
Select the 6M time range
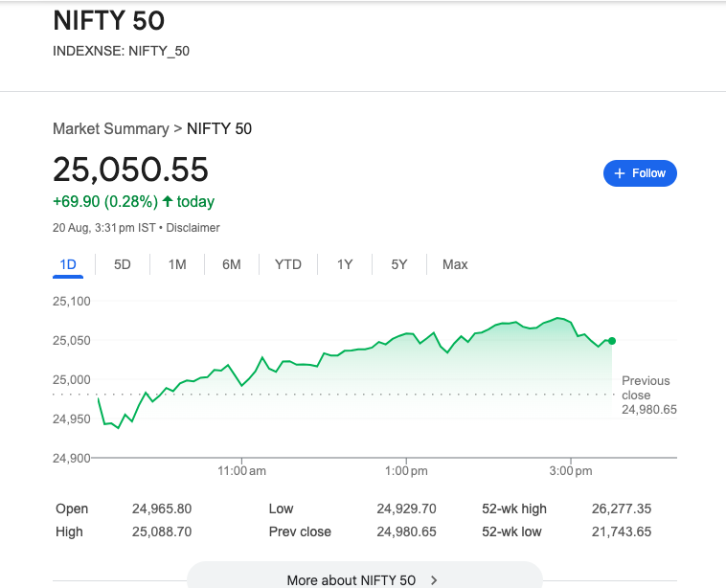coord(232,264)
